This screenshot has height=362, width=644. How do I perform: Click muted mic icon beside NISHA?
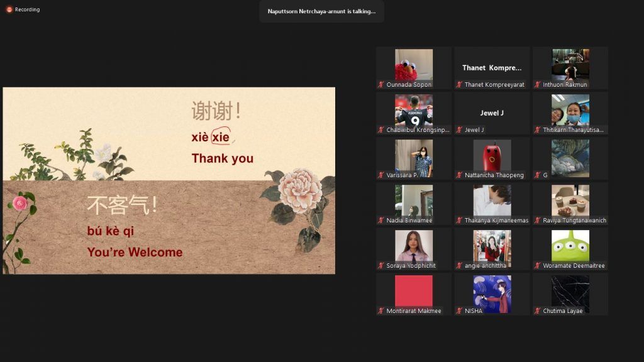[x=459, y=311]
